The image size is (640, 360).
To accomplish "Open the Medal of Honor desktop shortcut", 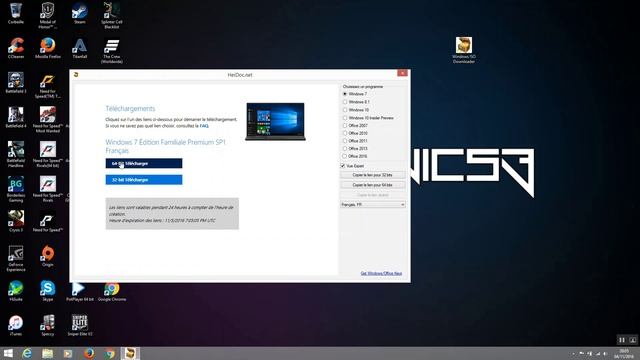I will [47, 16].
